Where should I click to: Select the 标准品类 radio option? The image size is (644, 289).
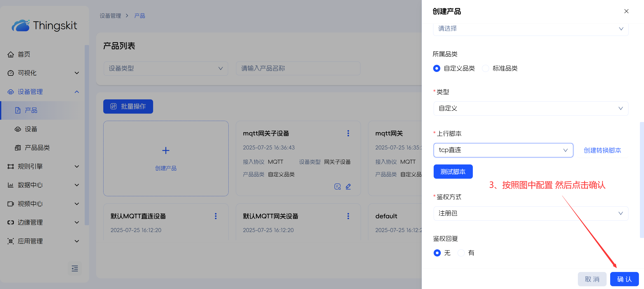(x=486, y=68)
